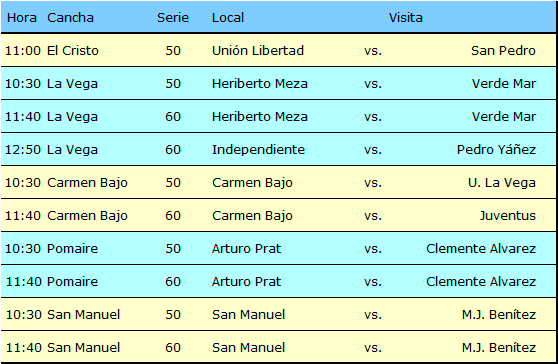This screenshot has width=558, height=364.
Task: Select the Unión Libertad team cell
Action: (258, 51)
